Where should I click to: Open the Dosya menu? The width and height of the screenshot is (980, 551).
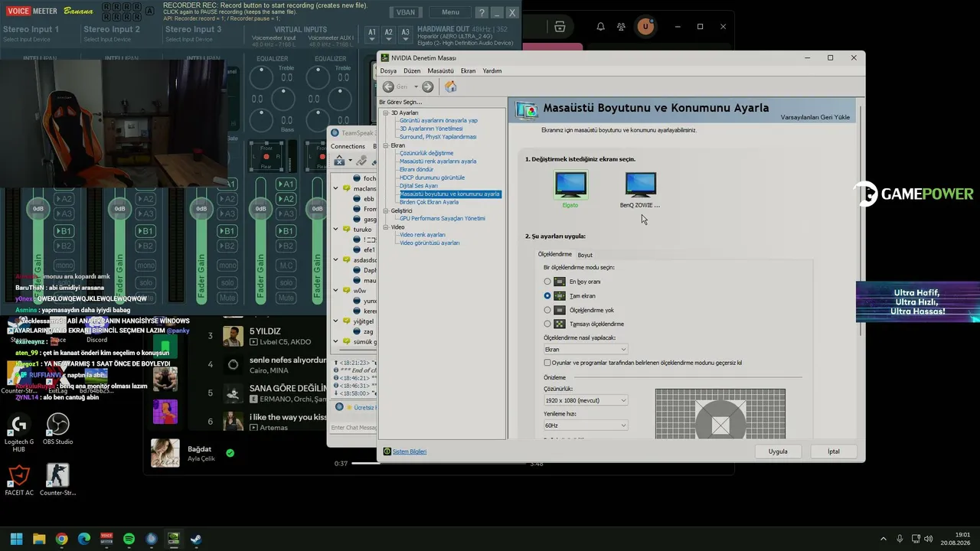388,70
